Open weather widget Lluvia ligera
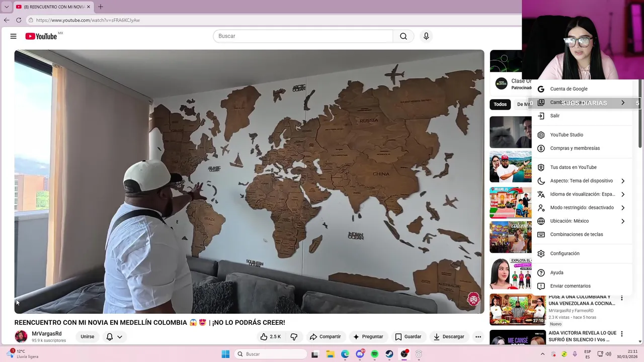This screenshot has width=644, height=362. pyautogui.click(x=24, y=354)
